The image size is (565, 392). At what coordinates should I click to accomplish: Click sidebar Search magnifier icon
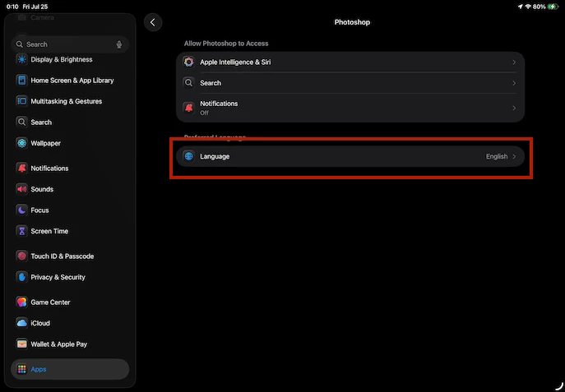21,122
